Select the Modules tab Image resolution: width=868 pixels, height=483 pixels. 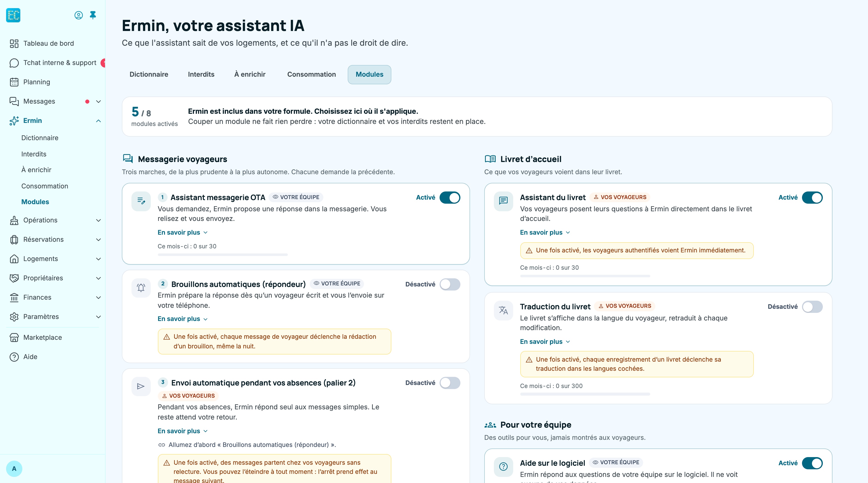pyautogui.click(x=369, y=74)
